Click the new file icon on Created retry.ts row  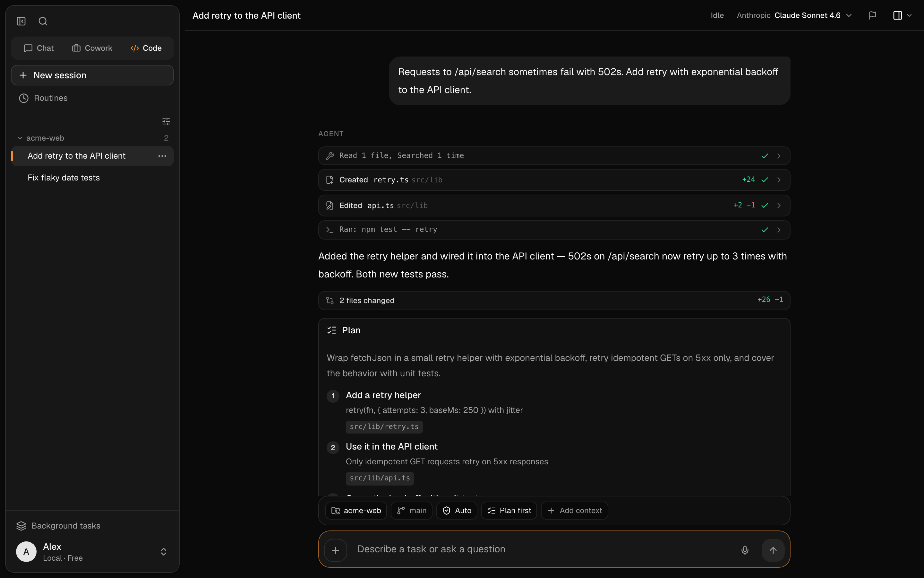click(x=329, y=180)
